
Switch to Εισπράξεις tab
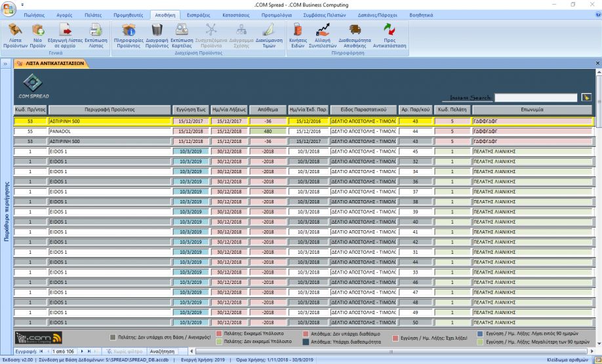coord(198,15)
